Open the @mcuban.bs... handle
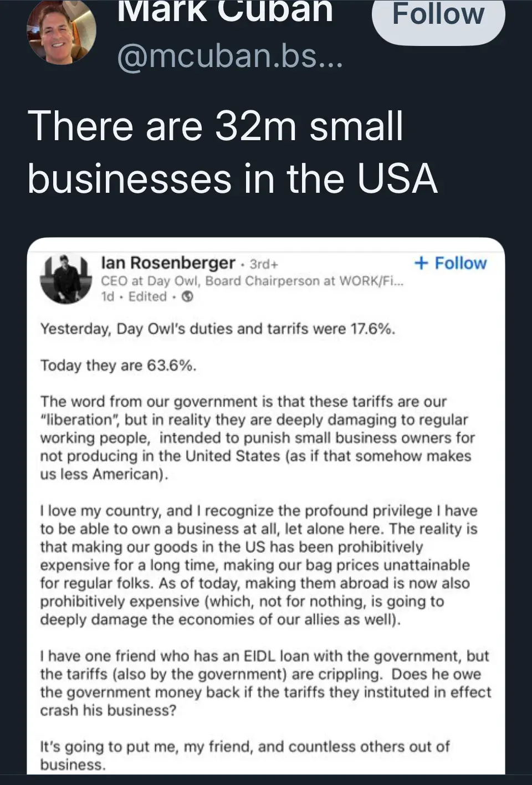Image resolution: width=532 pixels, height=785 pixels. pos(230,56)
